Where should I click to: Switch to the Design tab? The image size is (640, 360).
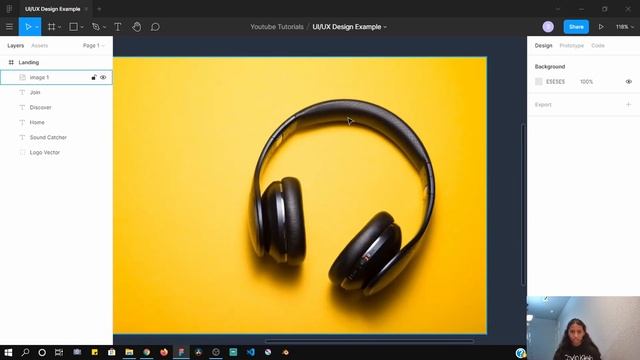[543, 46]
